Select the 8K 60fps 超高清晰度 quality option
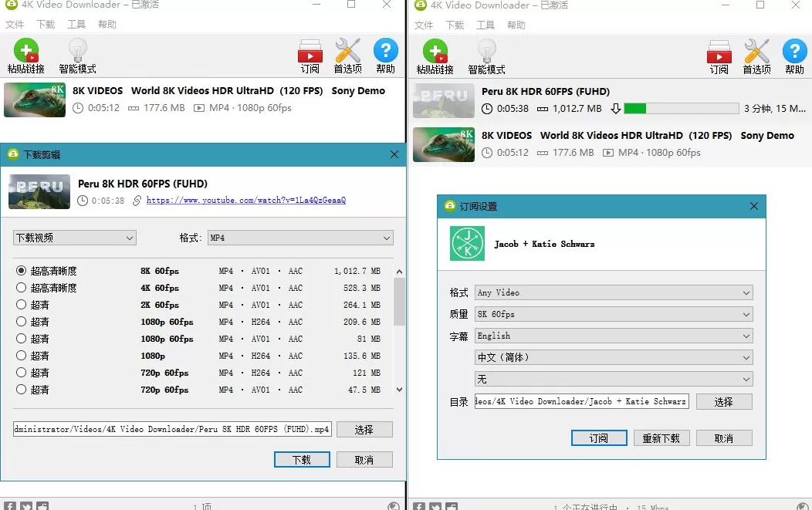 (x=22, y=271)
